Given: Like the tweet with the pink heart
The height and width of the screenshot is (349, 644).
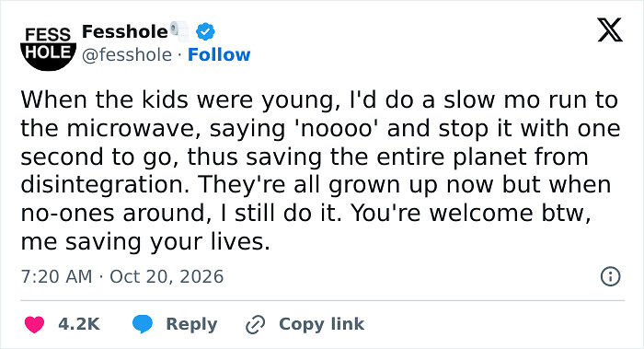Looking at the screenshot, I should point(34,324).
